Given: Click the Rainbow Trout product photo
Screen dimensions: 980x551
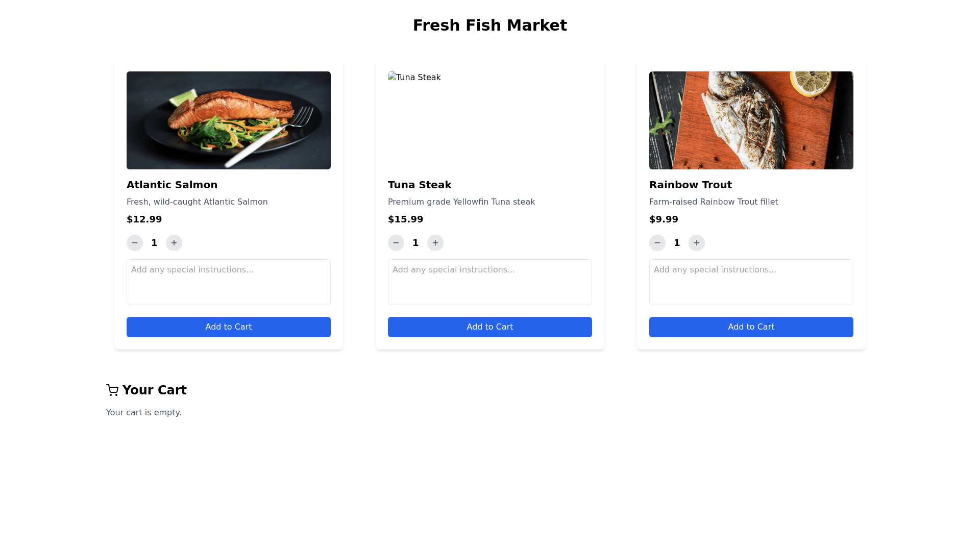Looking at the screenshot, I should click(751, 120).
